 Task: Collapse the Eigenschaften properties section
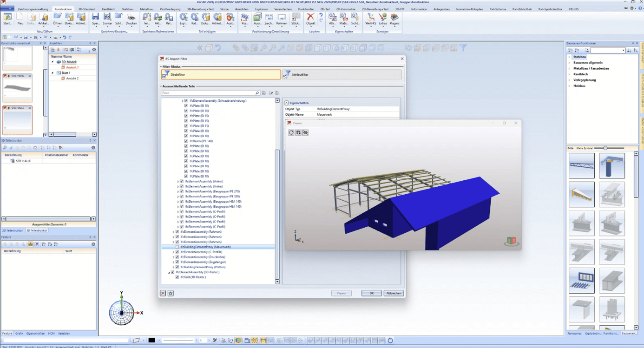286,103
